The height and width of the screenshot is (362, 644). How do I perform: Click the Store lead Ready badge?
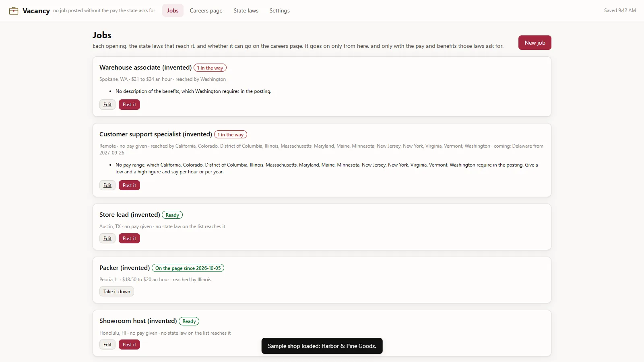pyautogui.click(x=172, y=215)
